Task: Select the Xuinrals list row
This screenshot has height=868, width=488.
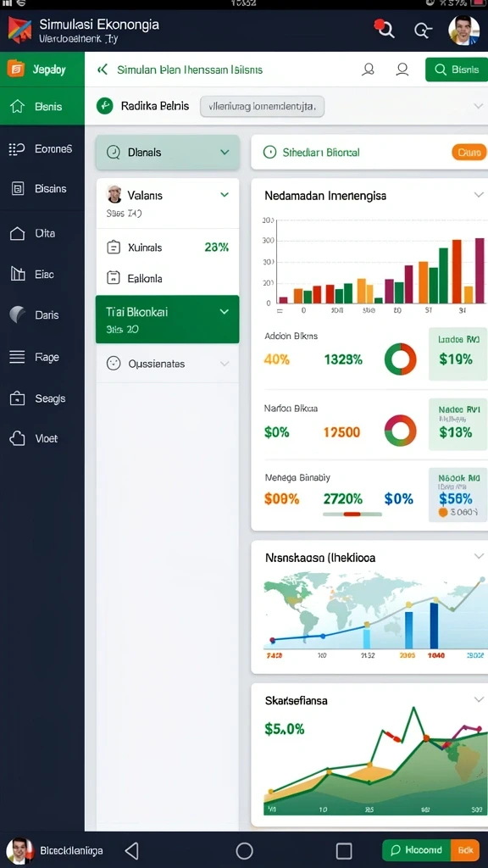Action: 168,248
